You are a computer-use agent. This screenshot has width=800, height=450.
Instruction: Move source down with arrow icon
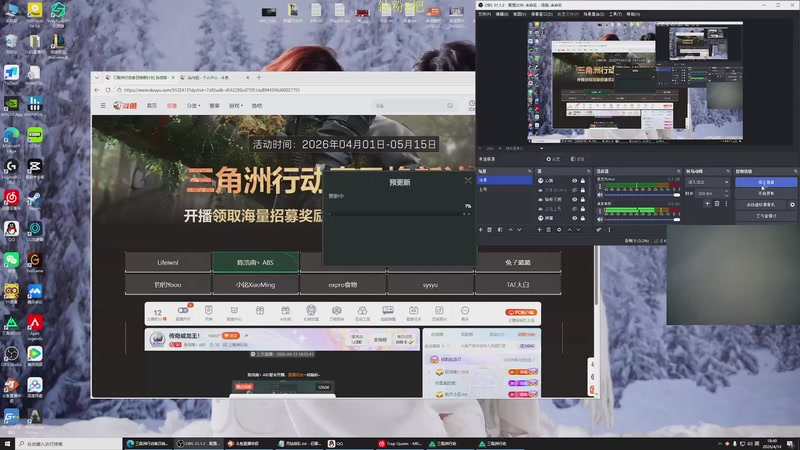click(x=579, y=230)
